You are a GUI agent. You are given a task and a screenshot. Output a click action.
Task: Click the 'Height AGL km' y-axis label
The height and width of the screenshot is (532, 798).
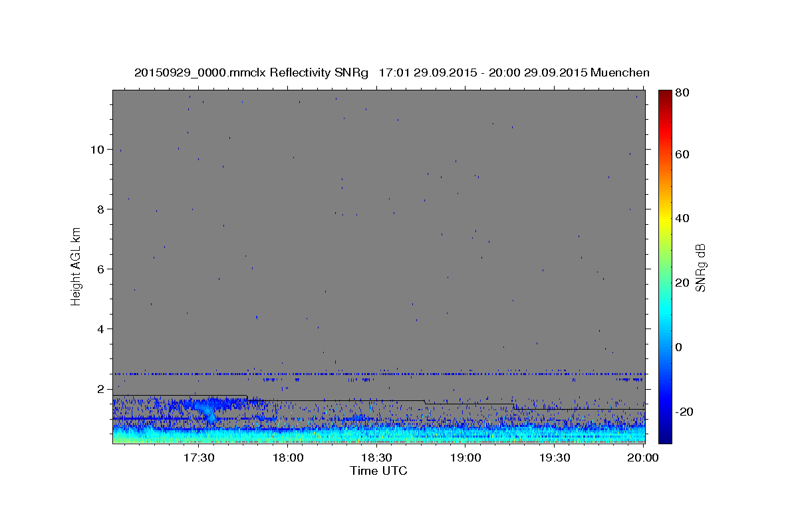76,266
